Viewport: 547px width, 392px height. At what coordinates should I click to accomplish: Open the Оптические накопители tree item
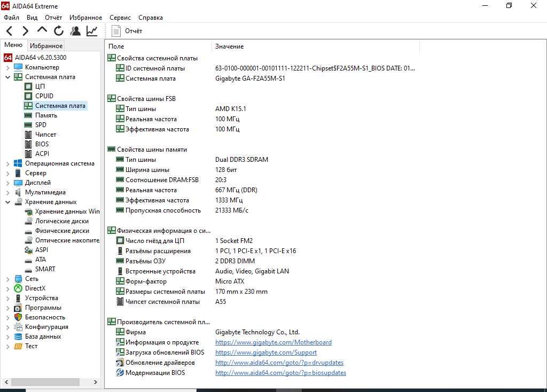pyautogui.click(x=67, y=240)
